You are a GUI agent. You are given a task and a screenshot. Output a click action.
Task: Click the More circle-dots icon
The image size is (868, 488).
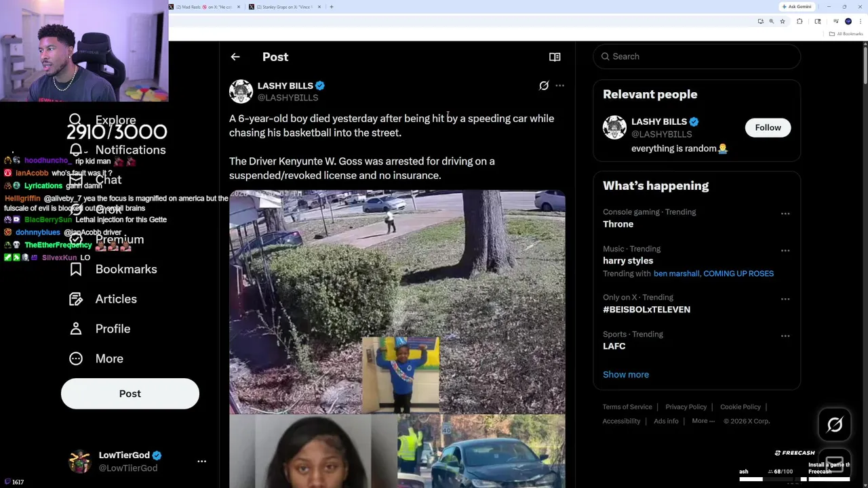(x=76, y=359)
